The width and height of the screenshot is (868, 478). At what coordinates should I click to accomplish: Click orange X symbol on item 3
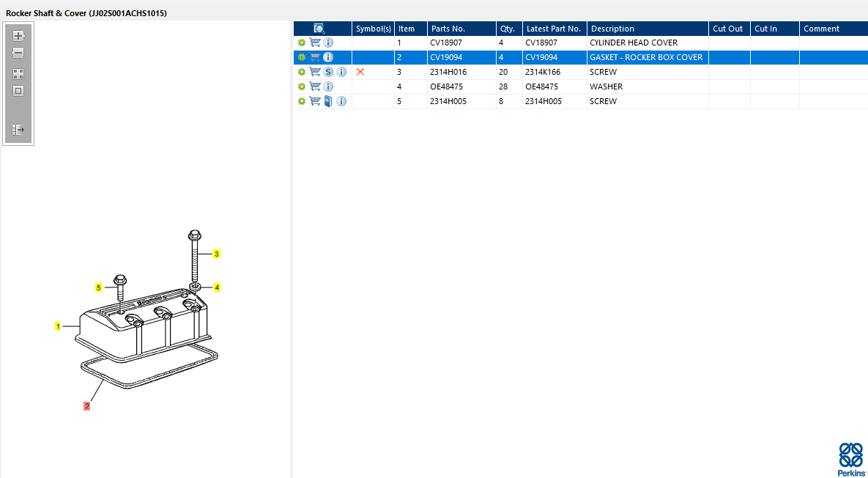(360, 72)
